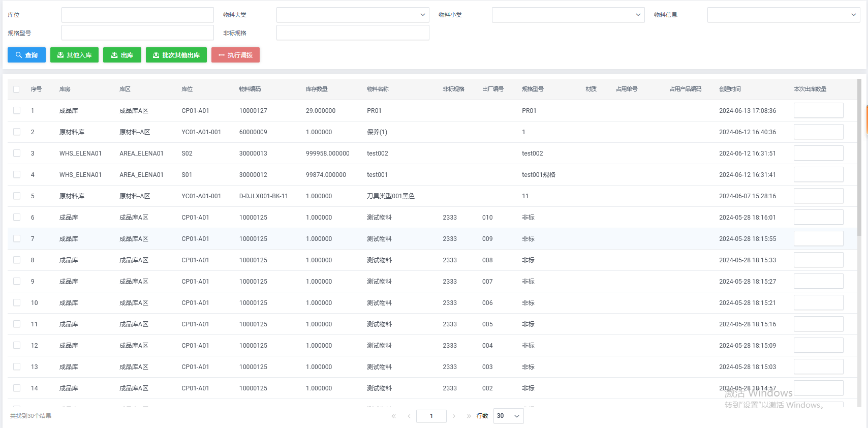This screenshot has height=428, width=868.
Task: Check the checkbox for row 4
Action: (17, 174)
